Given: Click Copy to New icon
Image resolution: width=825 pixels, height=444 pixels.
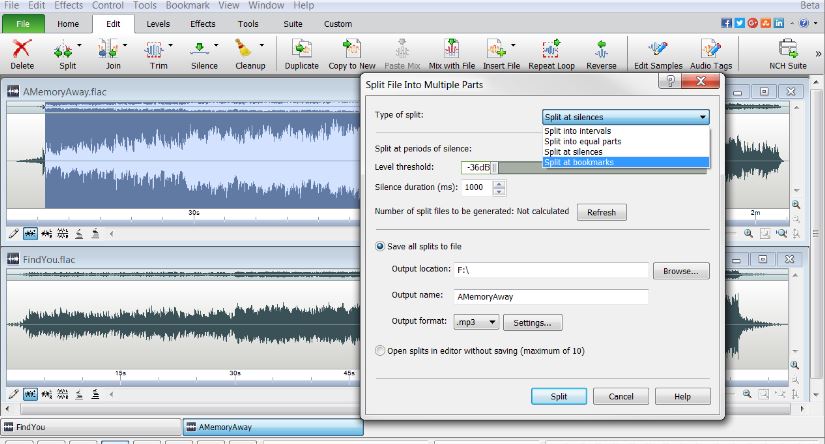Looking at the screenshot, I should [351, 49].
